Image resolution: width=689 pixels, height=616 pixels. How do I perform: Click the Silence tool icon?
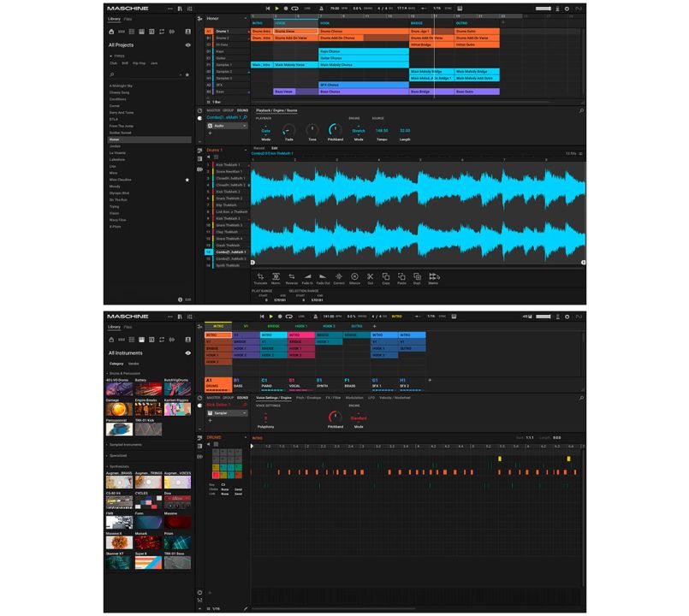(x=354, y=276)
